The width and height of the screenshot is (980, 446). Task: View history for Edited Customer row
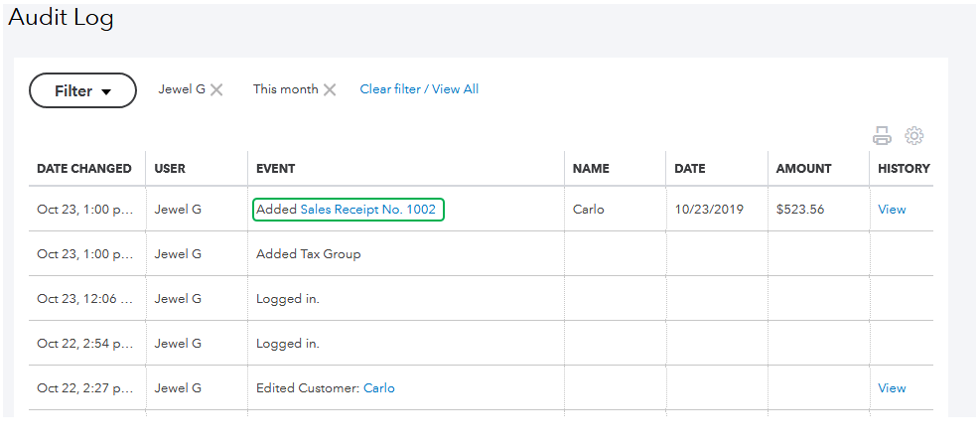[x=892, y=388]
